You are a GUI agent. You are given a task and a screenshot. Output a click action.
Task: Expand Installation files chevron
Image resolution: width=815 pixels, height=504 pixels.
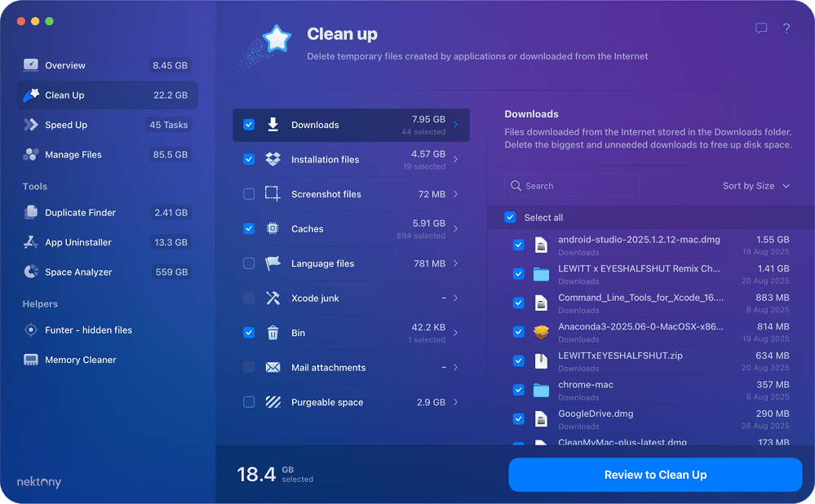pyautogui.click(x=455, y=160)
